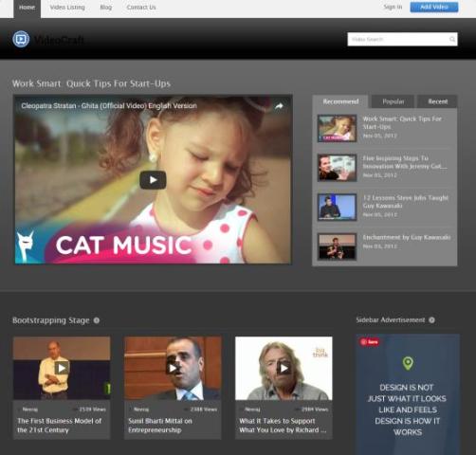
Task: Open Work Smart Quick Tips thumbnail in list
Action: pos(337,128)
